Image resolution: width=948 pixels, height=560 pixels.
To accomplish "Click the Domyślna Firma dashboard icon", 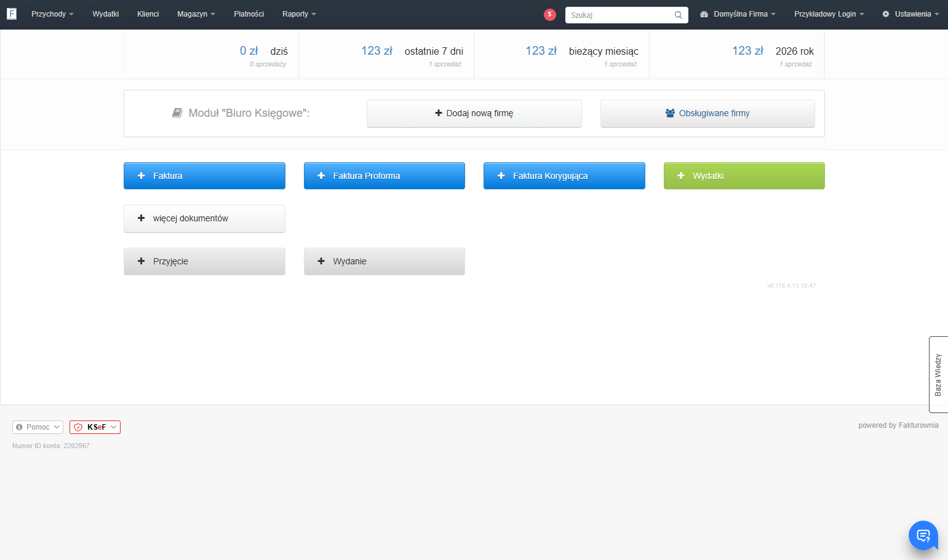I will 704,14.
